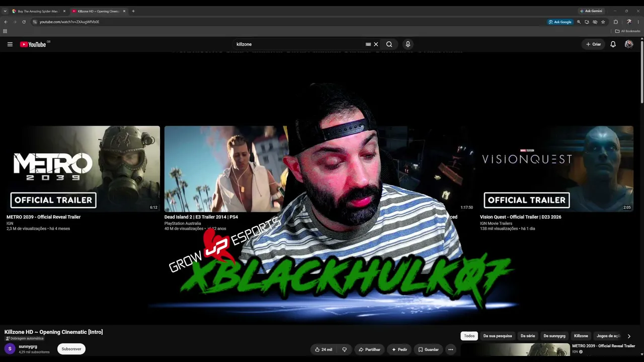Bookmark this page with the star

[603, 22]
